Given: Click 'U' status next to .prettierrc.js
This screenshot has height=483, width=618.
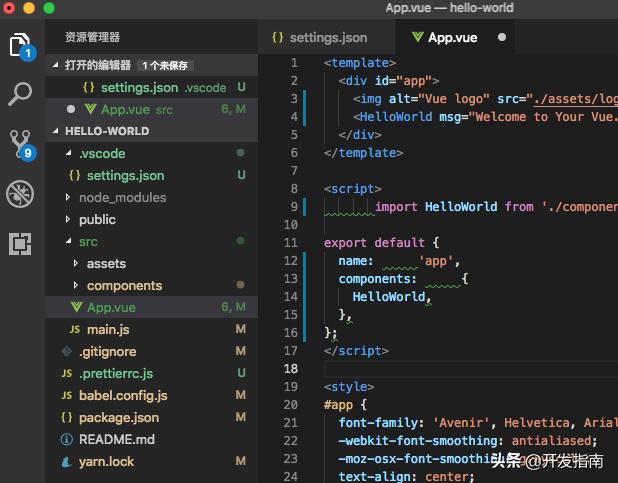Looking at the screenshot, I should [241, 373].
